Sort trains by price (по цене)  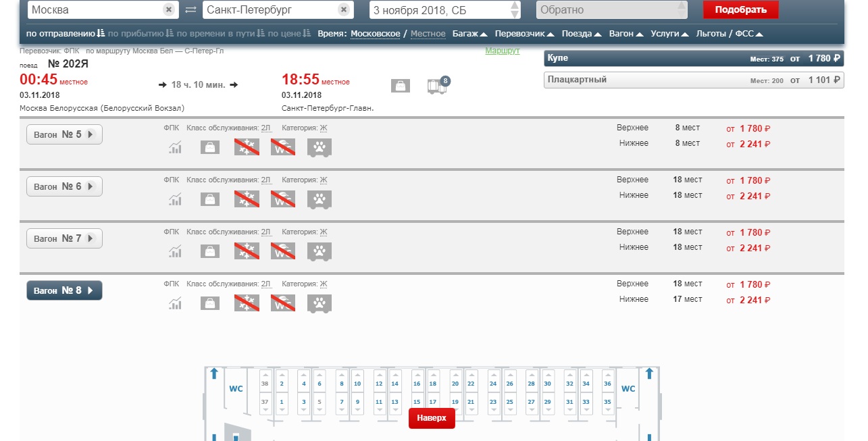tap(289, 34)
